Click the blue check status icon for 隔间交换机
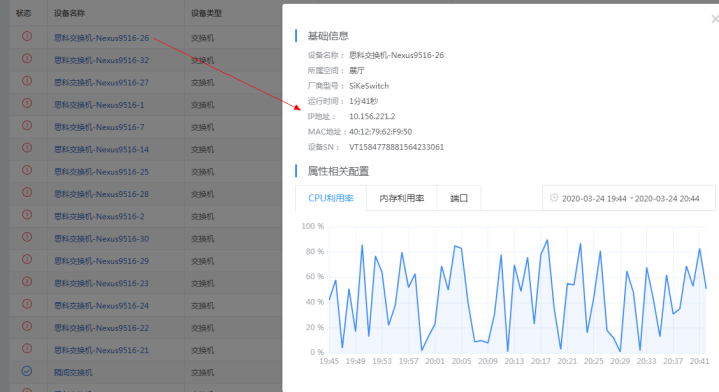Viewport: 719px width, 392px height. pos(27,371)
